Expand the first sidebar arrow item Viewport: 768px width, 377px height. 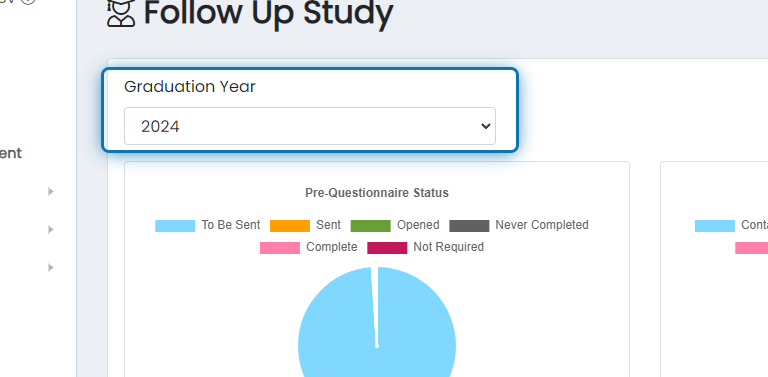click(50, 191)
